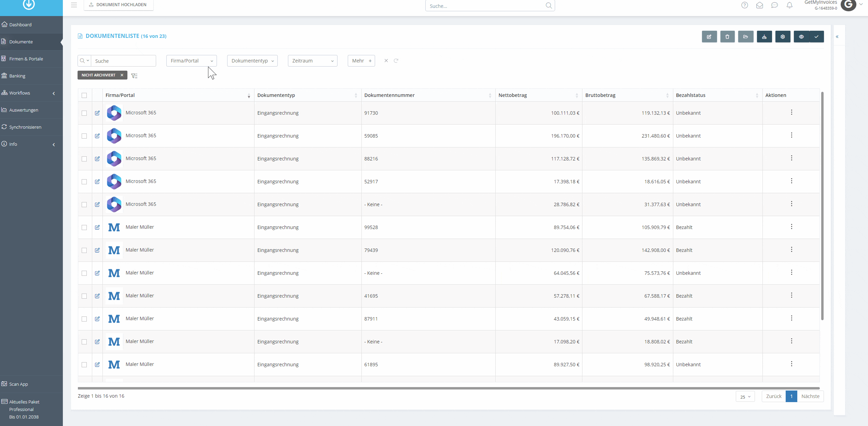Check the row for document 88216
The height and width of the screenshot is (426, 868).
click(84, 159)
